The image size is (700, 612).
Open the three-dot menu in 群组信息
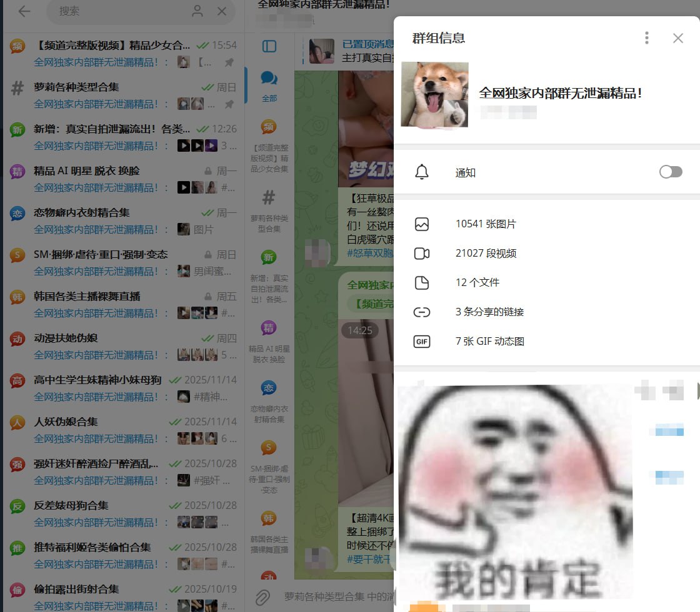coord(646,38)
